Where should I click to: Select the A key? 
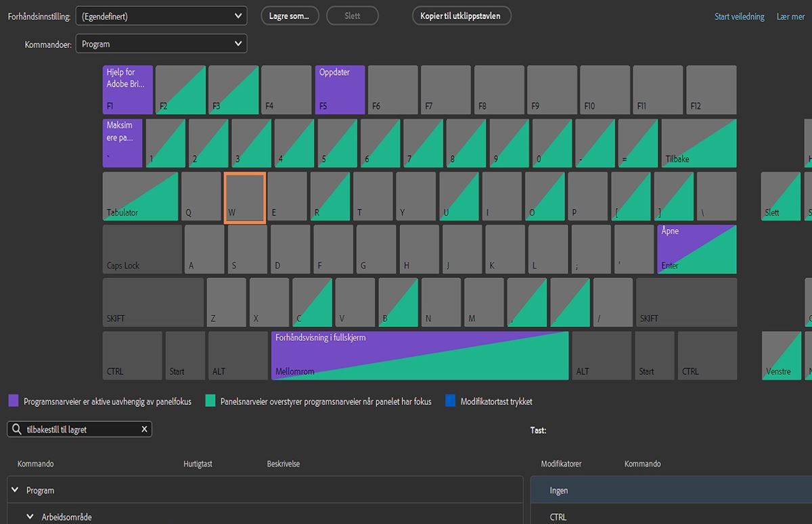pyautogui.click(x=204, y=249)
